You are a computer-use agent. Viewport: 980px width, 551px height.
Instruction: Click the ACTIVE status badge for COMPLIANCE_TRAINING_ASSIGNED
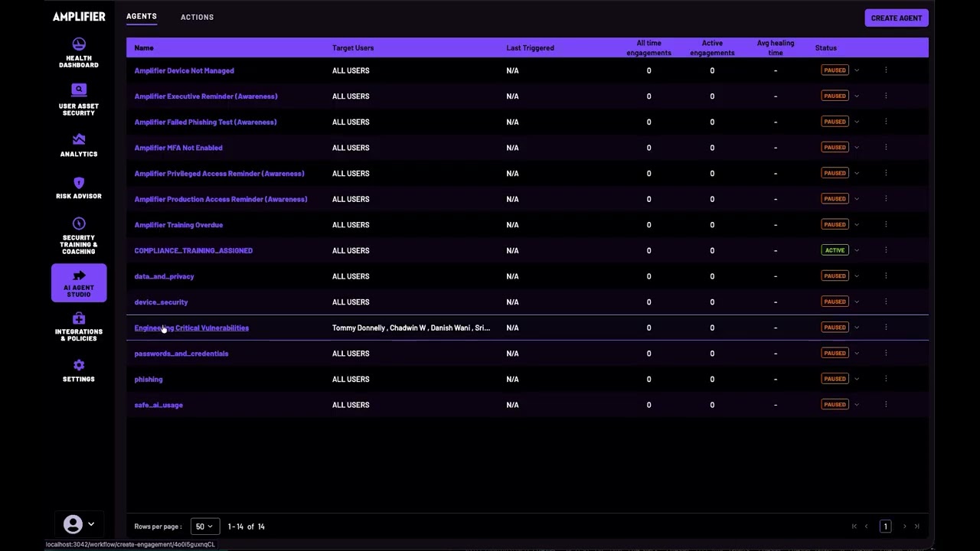pyautogui.click(x=835, y=250)
